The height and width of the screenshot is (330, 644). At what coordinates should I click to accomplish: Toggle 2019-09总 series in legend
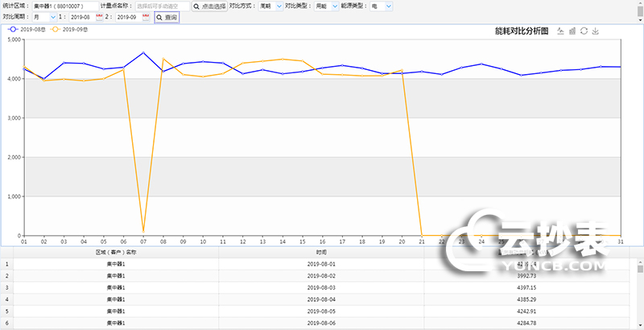pos(72,30)
